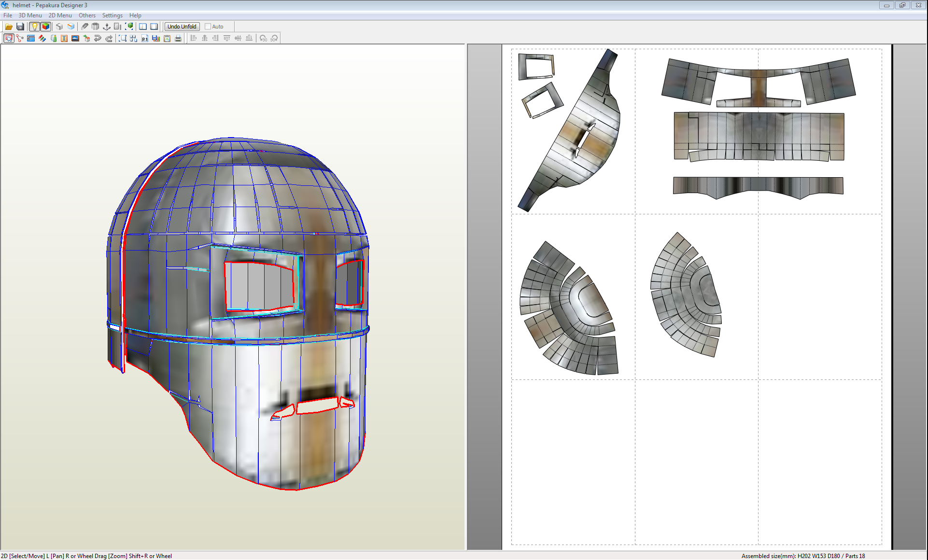Select the Join/Disjoin edge tool

[x=20, y=38]
